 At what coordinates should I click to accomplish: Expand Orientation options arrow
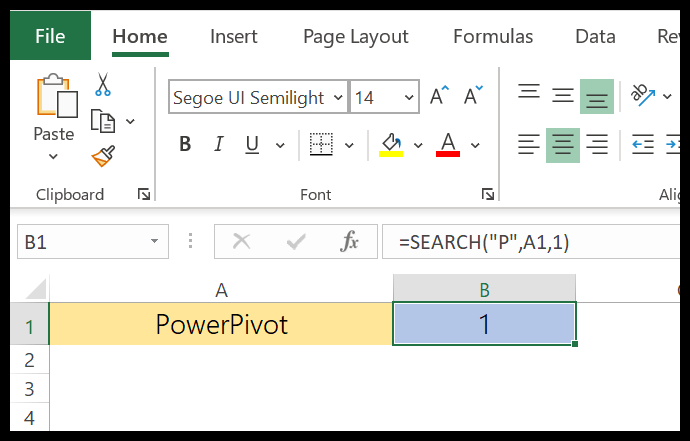pyautogui.click(x=667, y=96)
